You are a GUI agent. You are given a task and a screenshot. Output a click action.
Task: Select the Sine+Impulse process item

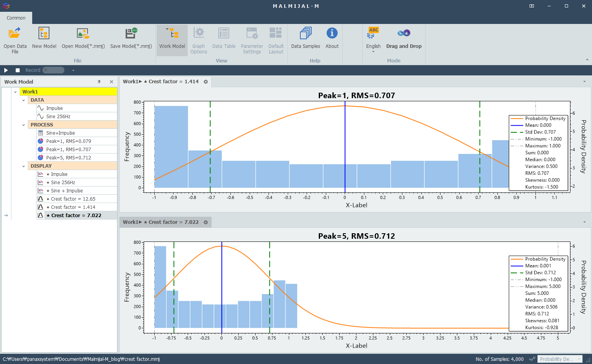click(77, 133)
